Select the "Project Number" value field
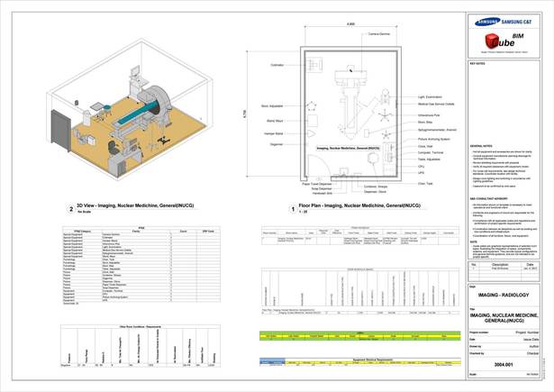Viewport: 554px width, 392px height. point(527,333)
